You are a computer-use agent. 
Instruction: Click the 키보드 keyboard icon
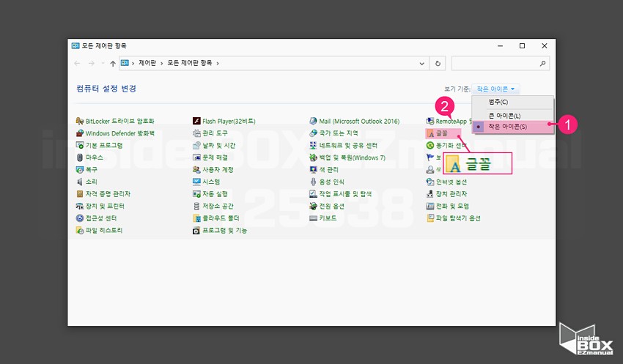point(313,218)
